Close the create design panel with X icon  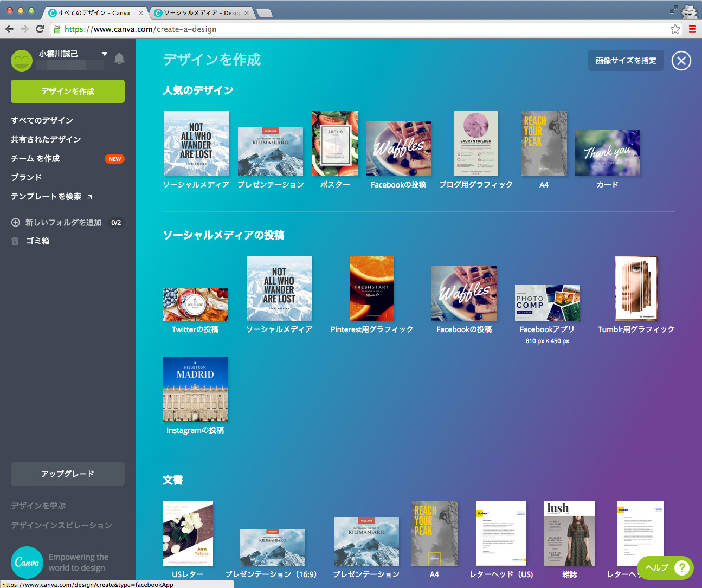[x=681, y=61]
